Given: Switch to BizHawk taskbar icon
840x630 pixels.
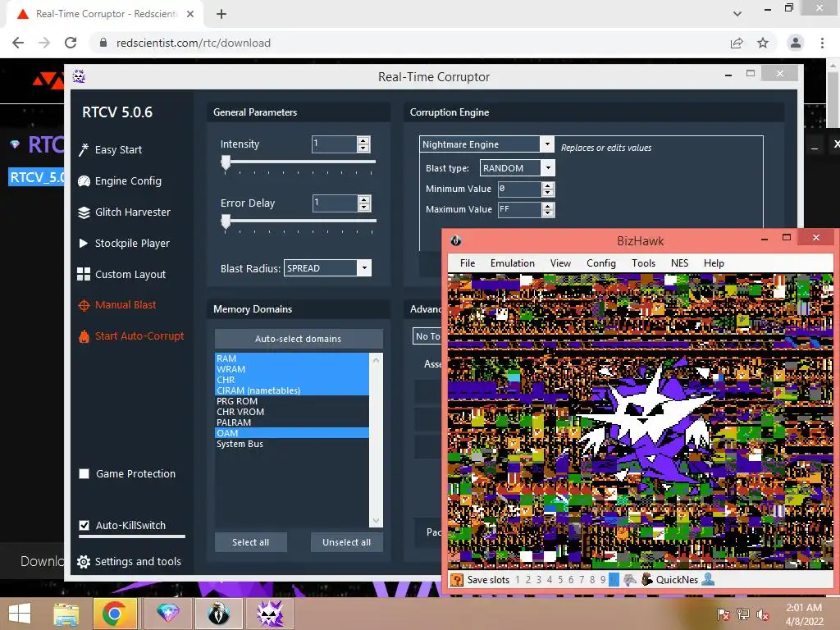Looking at the screenshot, I should (218, 614).
